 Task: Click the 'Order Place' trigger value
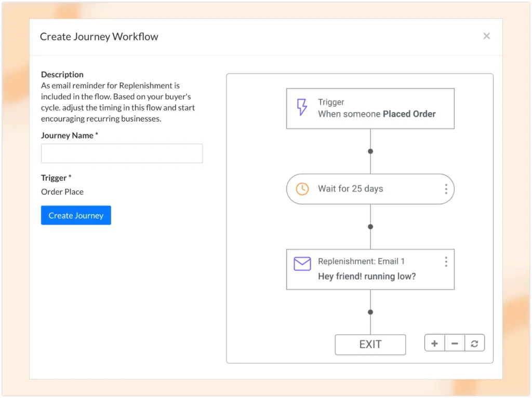pyautogui.click(x=62, y=192)
